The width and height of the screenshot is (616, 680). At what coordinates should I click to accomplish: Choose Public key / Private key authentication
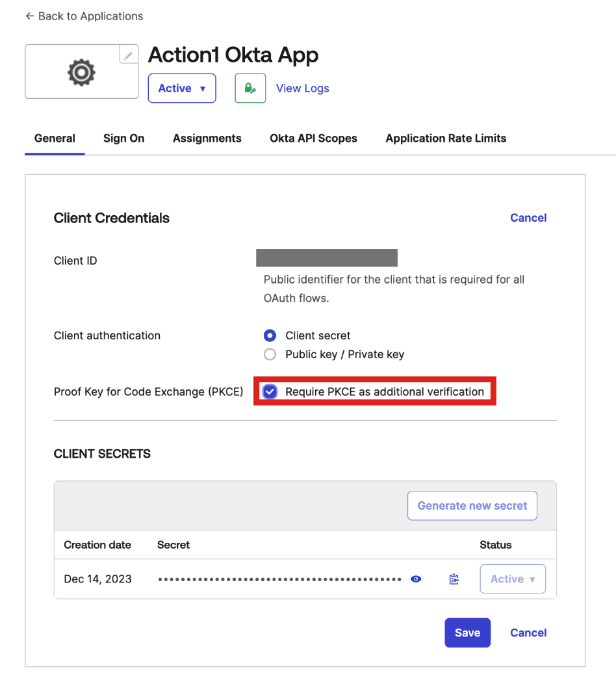point(270,354)
